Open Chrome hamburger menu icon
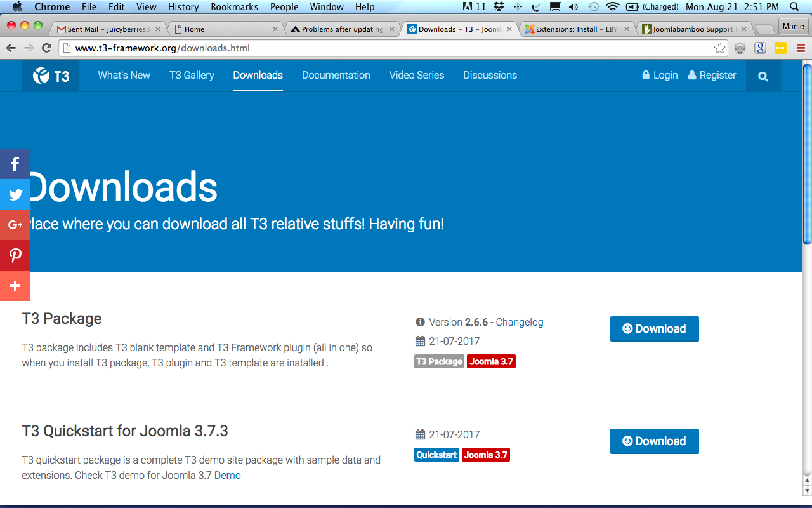812x508 pixels. [800, 48]
